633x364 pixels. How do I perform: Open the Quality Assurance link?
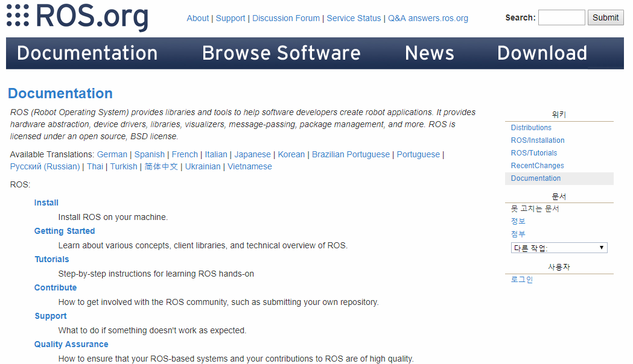click(71, 344)
